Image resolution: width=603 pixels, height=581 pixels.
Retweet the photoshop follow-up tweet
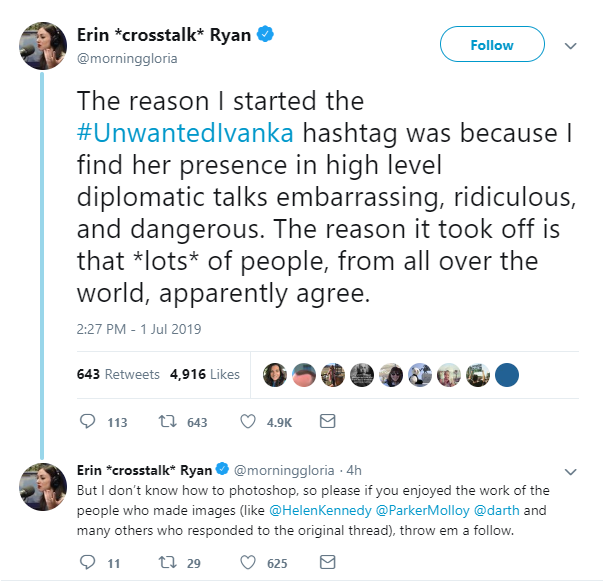pos(166,563)
